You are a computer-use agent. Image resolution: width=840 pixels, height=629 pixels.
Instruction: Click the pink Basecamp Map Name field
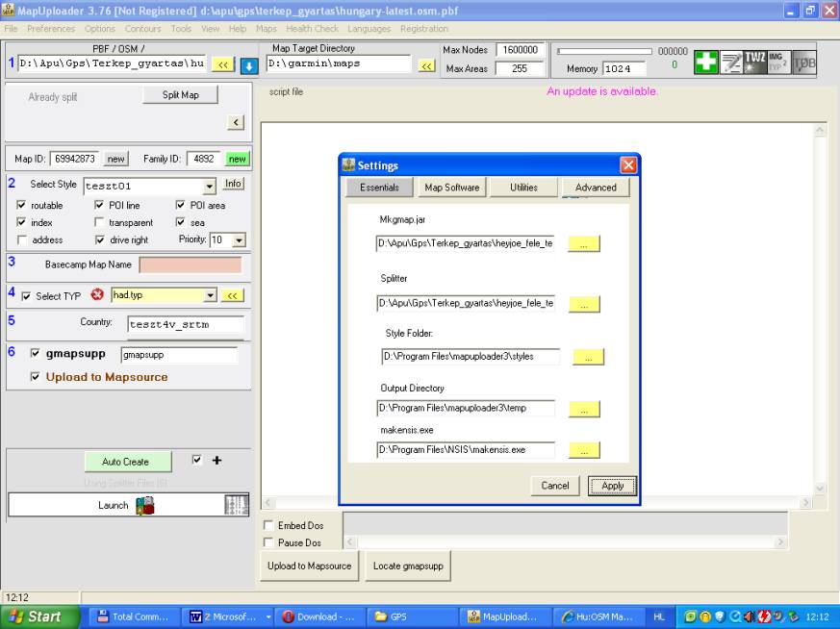191,264
